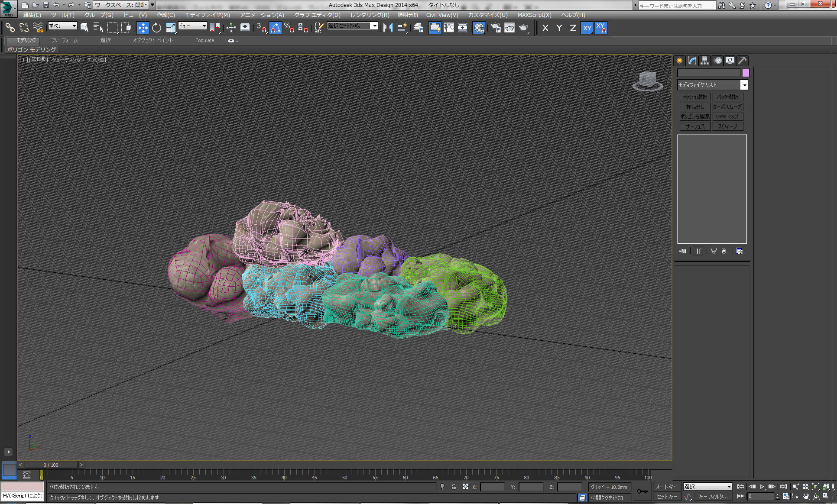Activate the Rotate tool
Image resolution: width=837 pixels, height=504 pixels.
[x=156, y=28]
